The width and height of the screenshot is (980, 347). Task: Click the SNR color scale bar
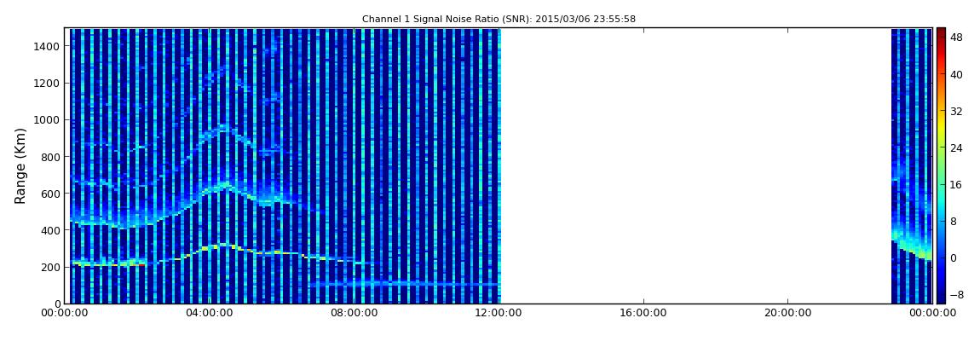[941, 165]
